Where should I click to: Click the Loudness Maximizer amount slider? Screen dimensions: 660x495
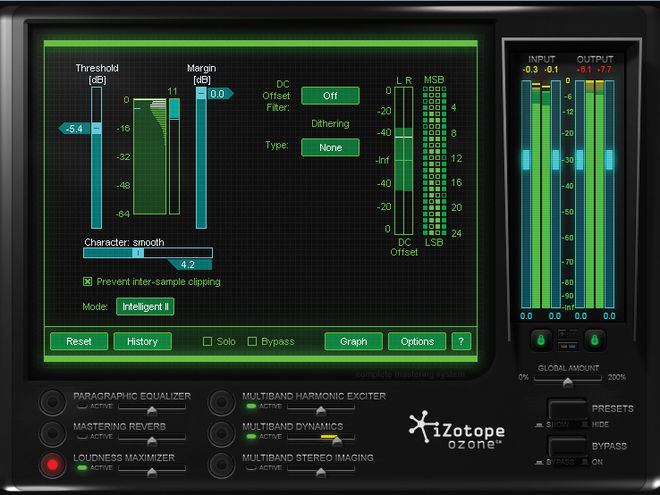pos(152,471)
